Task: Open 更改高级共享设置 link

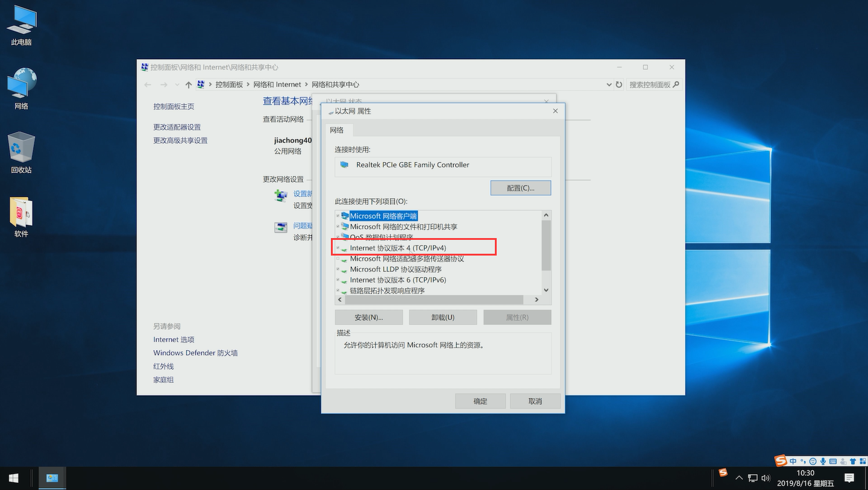Action: pos(180,140)
